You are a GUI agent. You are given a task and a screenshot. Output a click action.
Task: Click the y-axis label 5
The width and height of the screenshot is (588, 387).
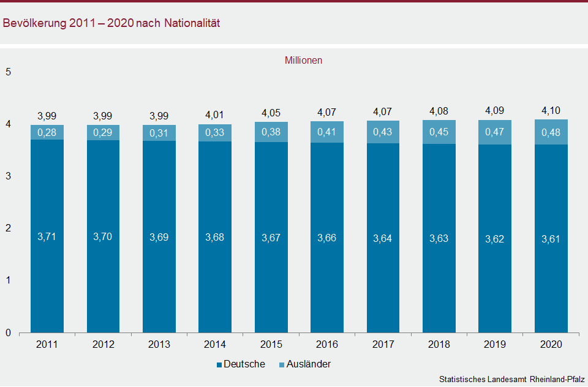click(x=9, y=72)
